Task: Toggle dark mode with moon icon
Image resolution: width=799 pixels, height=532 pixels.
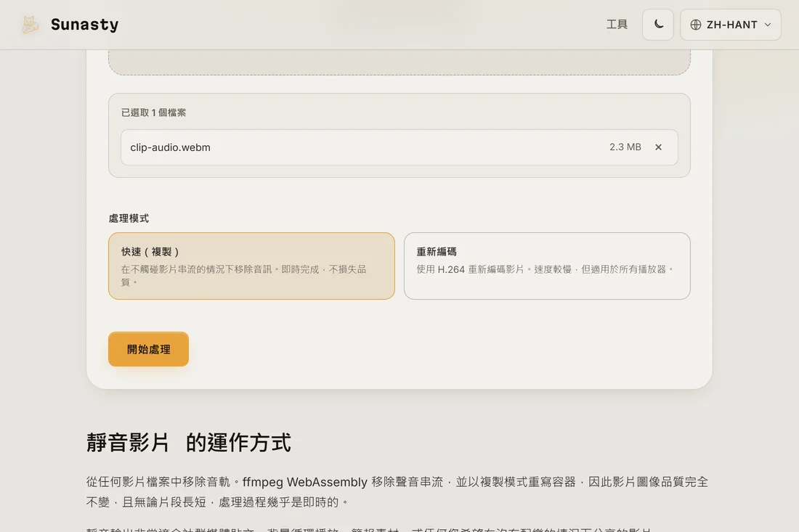Action: tap(658, 25)
